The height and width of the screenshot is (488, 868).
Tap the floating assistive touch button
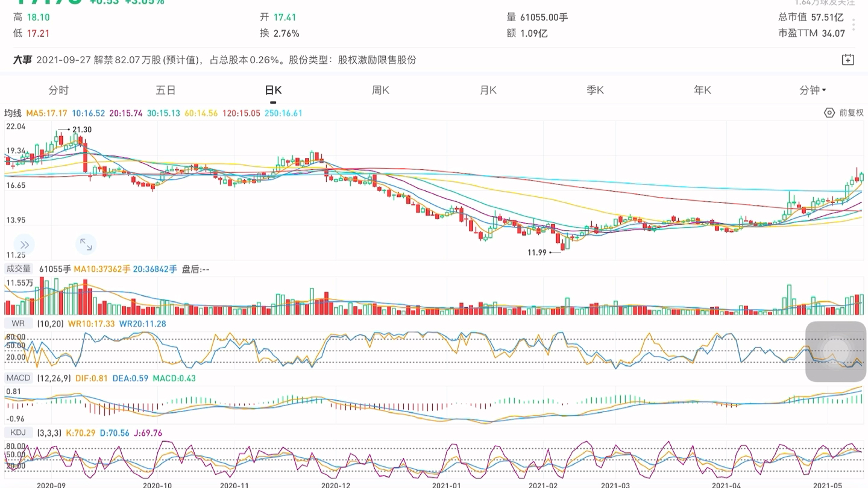pyautogui.click(x=836, y=351)
